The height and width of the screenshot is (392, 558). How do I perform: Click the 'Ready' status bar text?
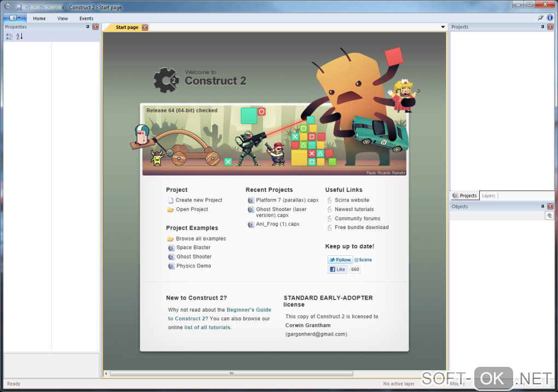14,383
